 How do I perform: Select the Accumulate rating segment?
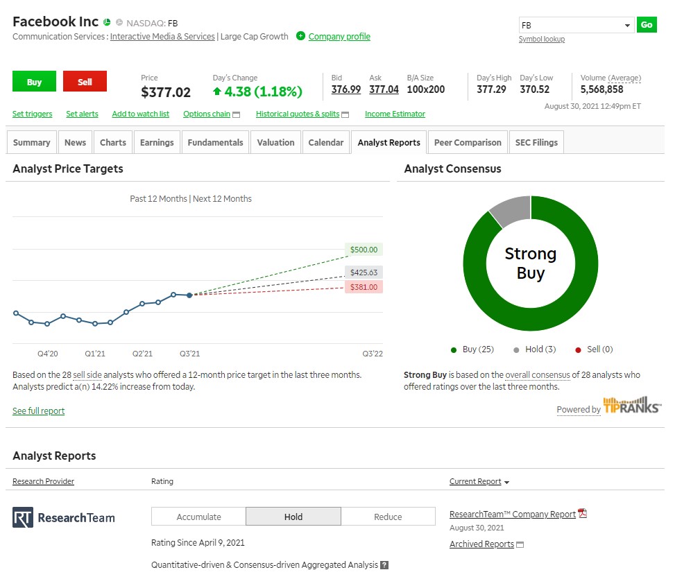(x=198, y=517)
